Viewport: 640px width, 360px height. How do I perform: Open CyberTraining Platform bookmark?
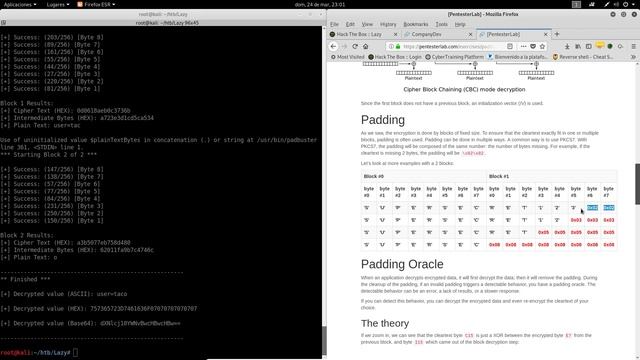tap(454, 57)
